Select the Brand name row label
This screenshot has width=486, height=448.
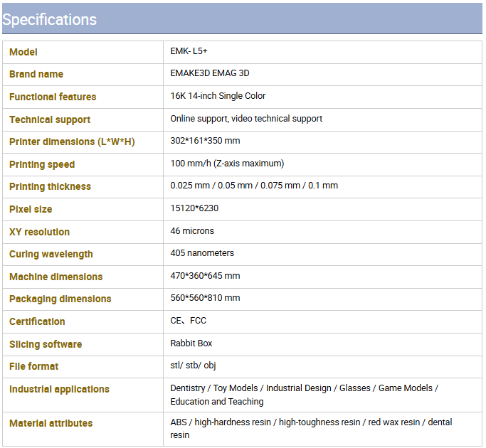click(36, 75)
